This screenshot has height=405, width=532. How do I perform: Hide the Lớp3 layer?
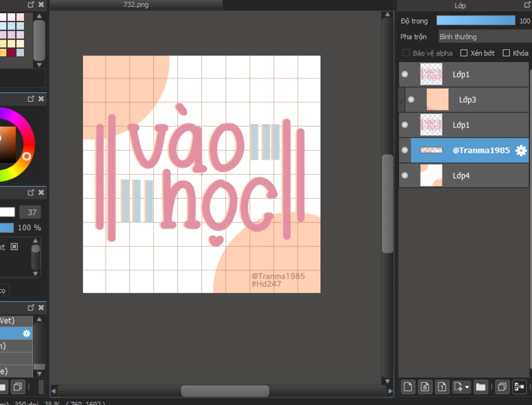pos(411,99)
